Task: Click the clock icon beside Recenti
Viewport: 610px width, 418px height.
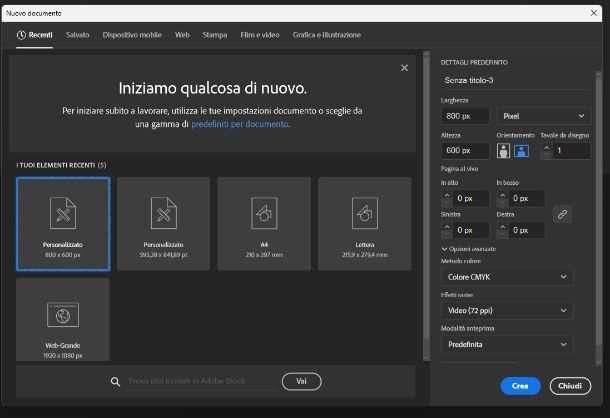Action: point(21,35)
